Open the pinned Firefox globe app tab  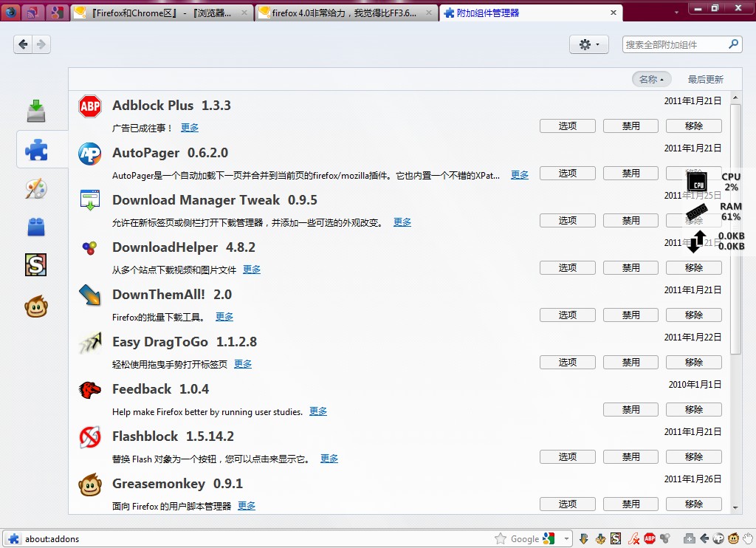click(x=11, y=12)
